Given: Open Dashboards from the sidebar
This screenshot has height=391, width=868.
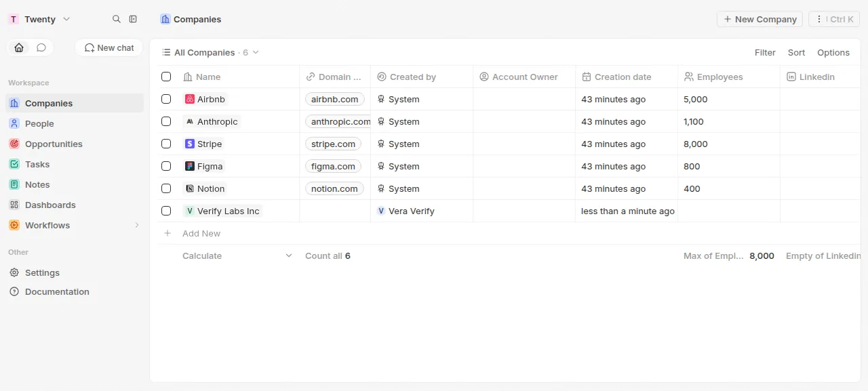Looking at the screenshot, I should click(75, 205).
